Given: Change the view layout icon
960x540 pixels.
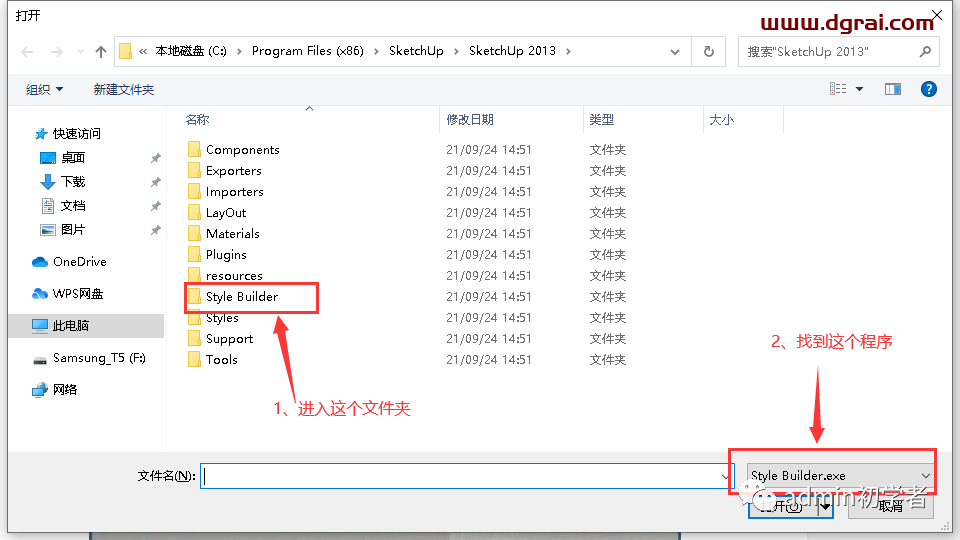Looking at the screenshot, I should click(838, 89).
